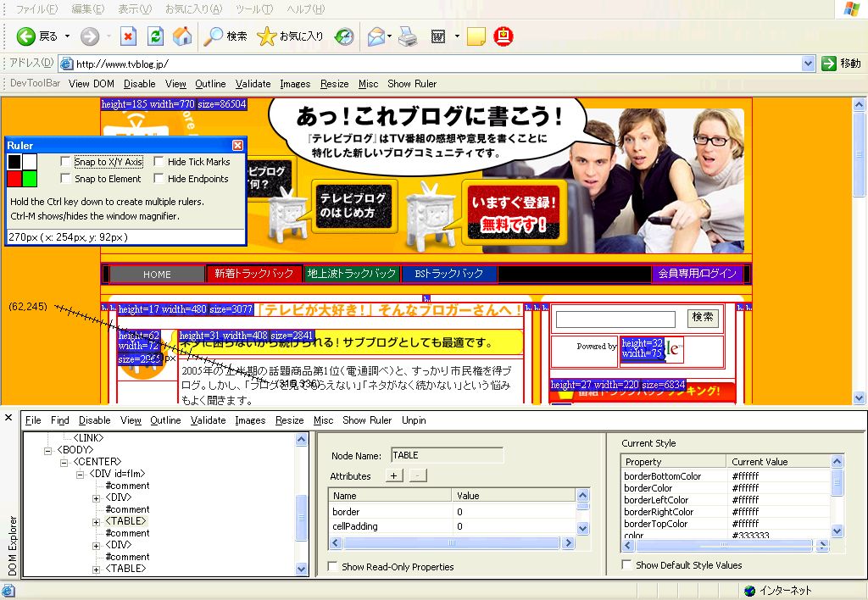Close the Ruler dialog

click(237, 145)
